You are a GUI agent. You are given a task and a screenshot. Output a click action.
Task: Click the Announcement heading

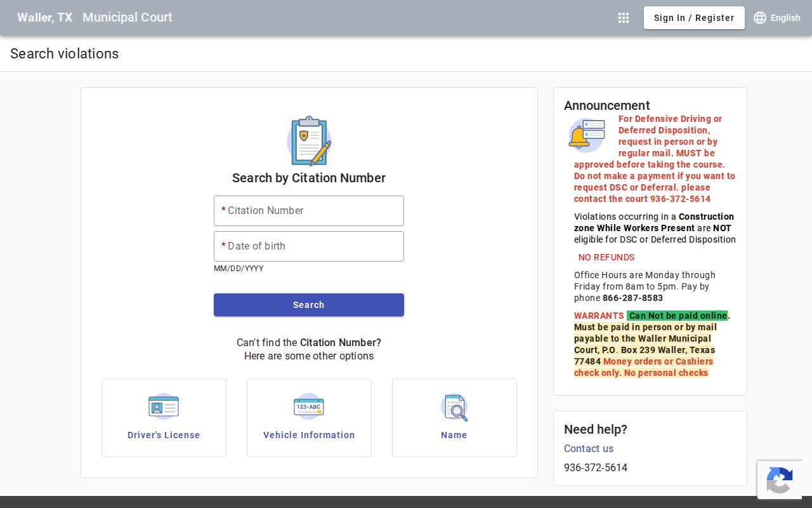point(607,105)
